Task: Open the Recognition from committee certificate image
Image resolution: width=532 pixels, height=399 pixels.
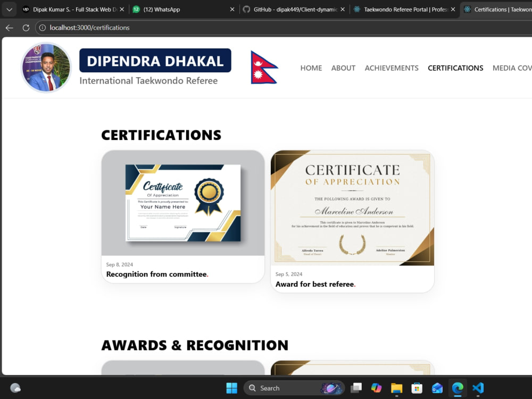Action: tap(183, 203)
